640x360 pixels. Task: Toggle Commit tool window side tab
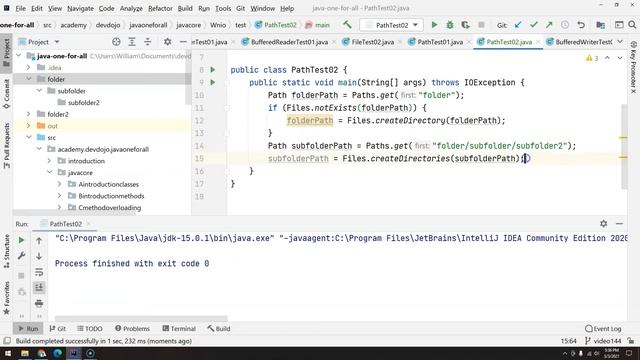(x=7, y=94)
